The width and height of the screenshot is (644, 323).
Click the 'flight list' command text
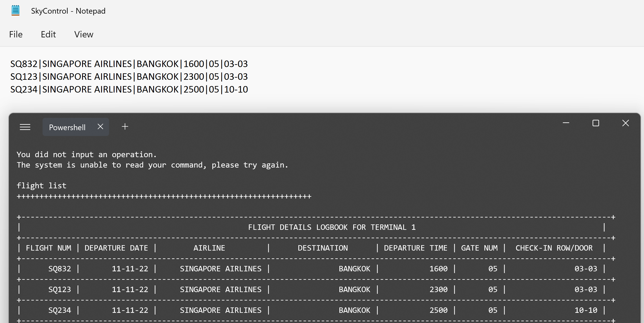click(41, 186)
